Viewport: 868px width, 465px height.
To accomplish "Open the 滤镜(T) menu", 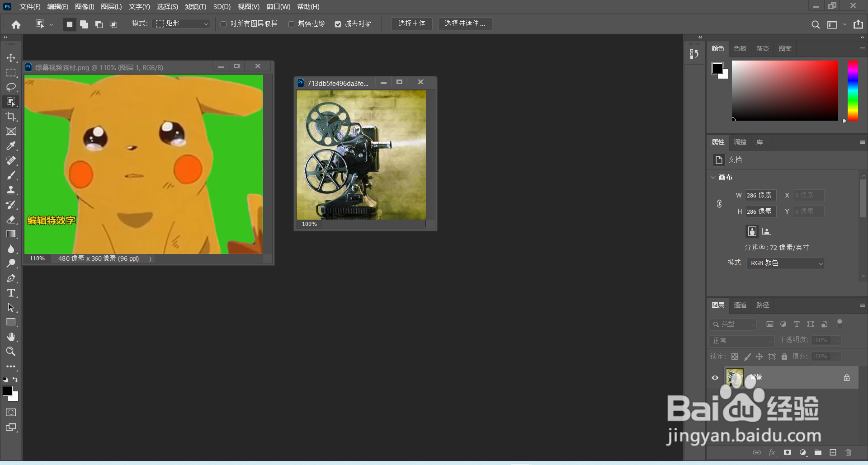I will [196, 7].
